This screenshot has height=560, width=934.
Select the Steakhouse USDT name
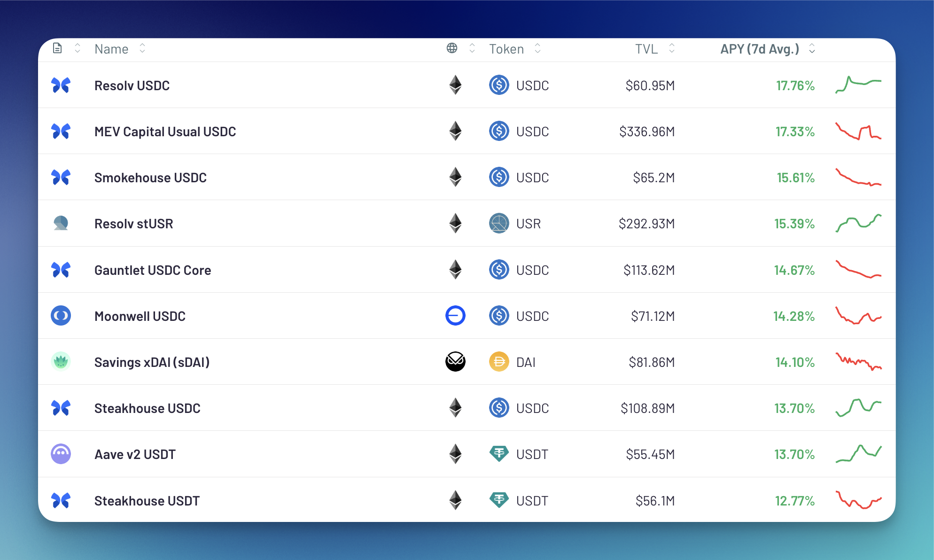147,501
